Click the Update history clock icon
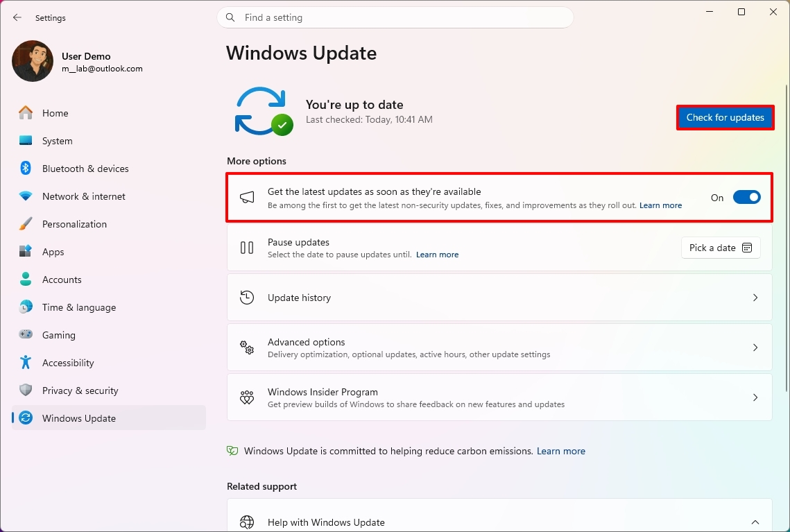This screenshot has width=790, height=532. [247, 298]
